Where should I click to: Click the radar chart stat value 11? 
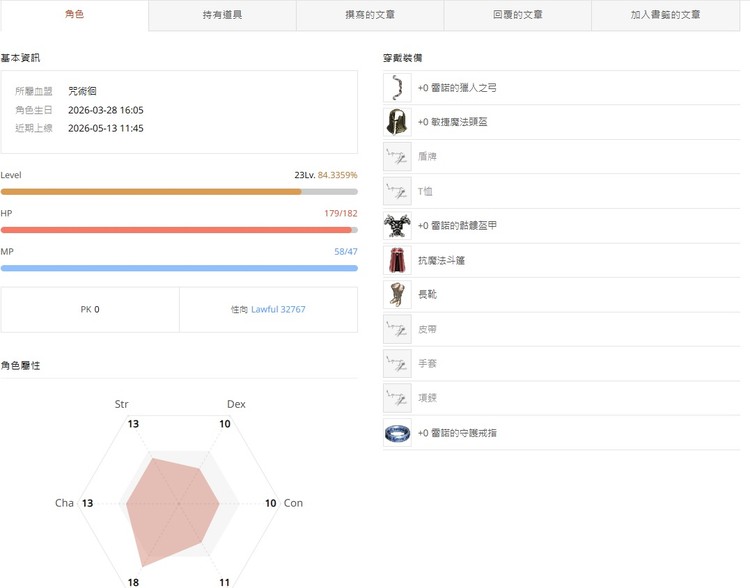(x=224, y=582)
